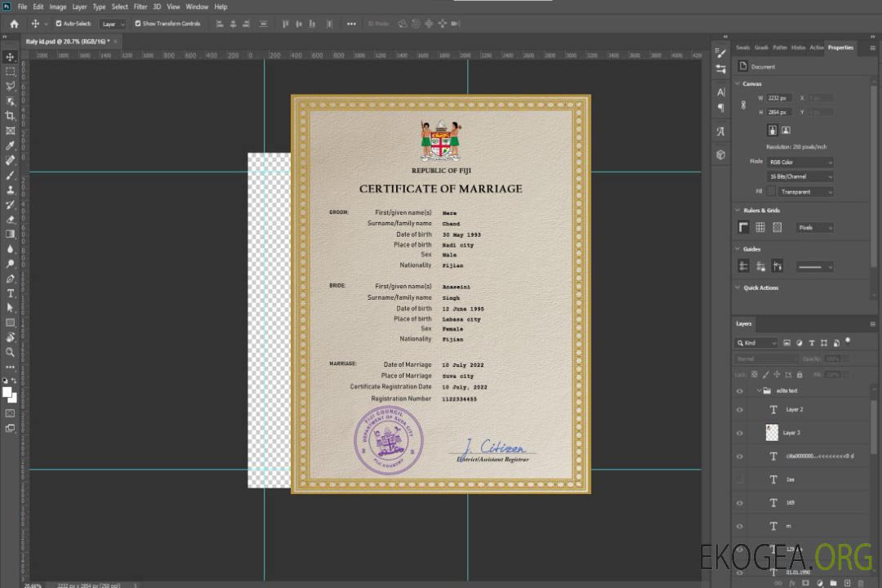882x588 pixels.
Task: Select the Gradient tool
Action: click(10, 234)
